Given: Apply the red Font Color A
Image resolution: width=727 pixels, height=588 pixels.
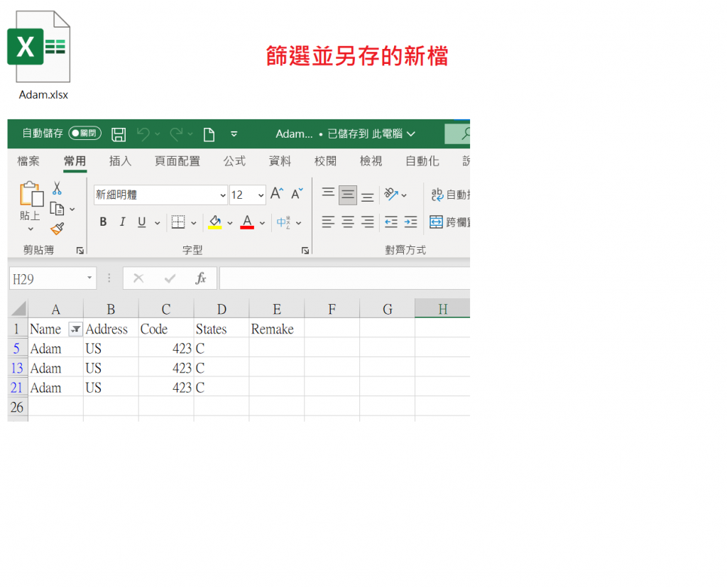Looking at the screenshot, I should (247, 222).
